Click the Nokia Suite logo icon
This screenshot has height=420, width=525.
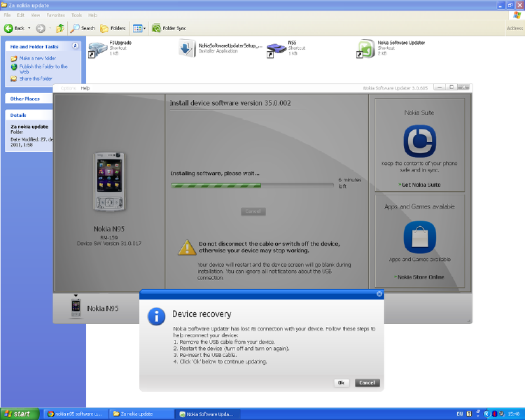pyautogui.click(x=419, y=141)
